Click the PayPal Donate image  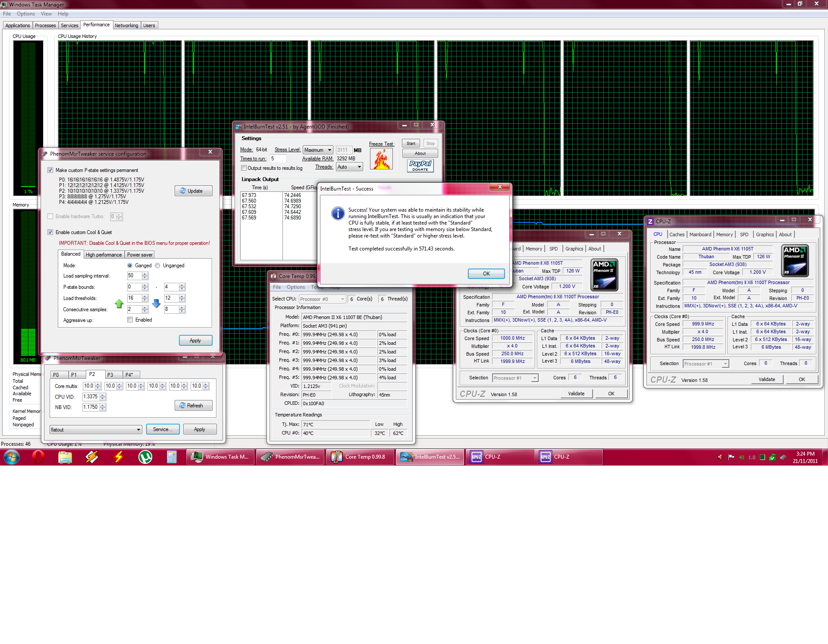[x=420, y=166]
